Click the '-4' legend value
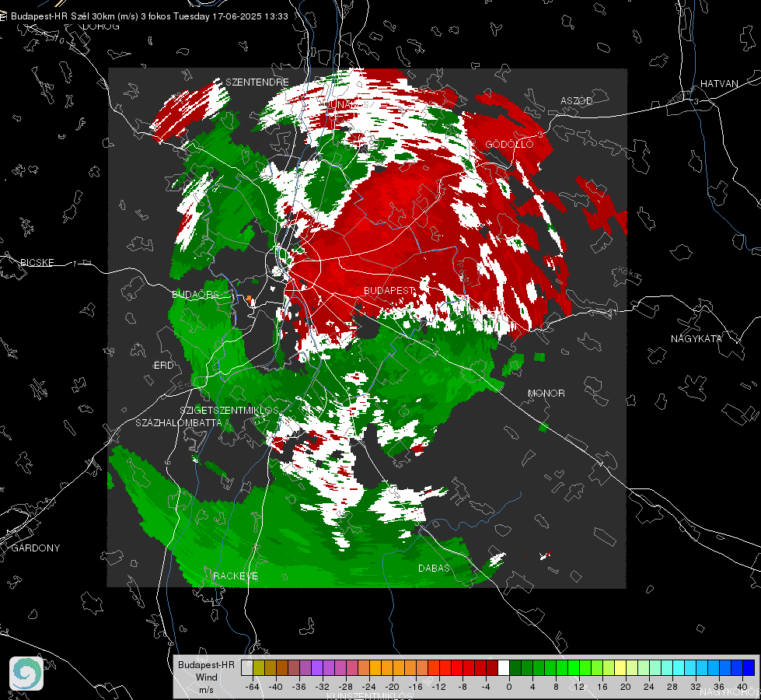Viewport: 761px width, 700px height. (x=486, y=687)
